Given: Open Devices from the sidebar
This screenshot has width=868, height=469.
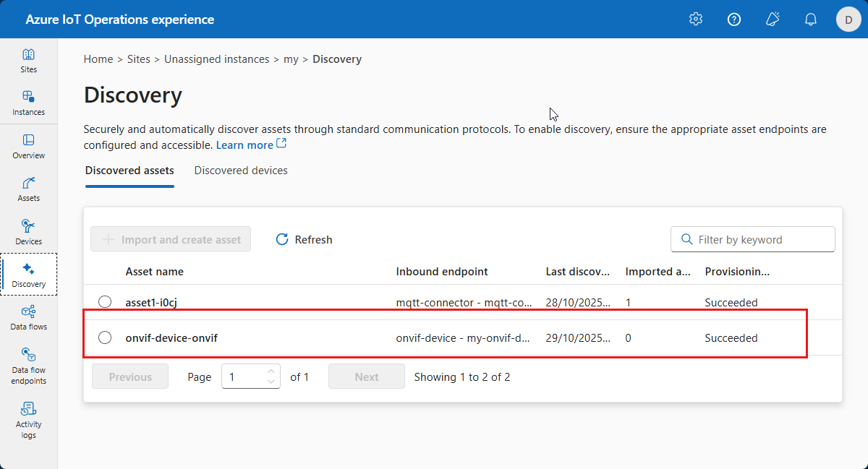Looking at the screenshot, I should [x=28, y=232].
